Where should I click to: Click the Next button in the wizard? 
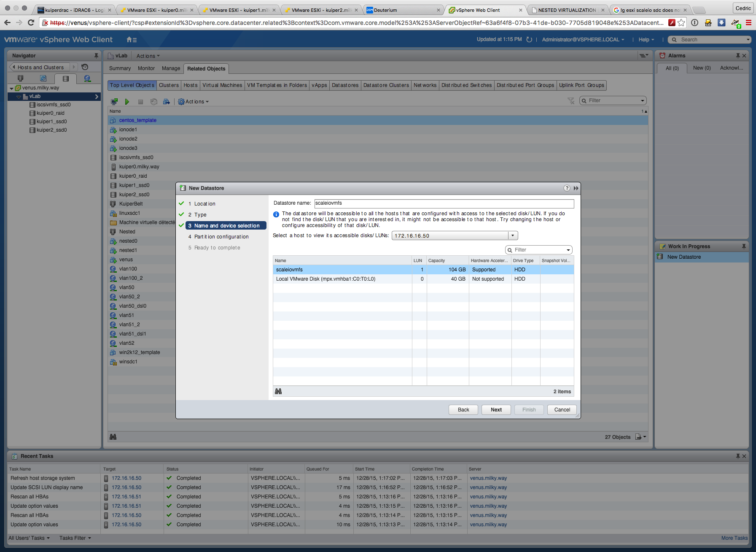coord(496,410)
